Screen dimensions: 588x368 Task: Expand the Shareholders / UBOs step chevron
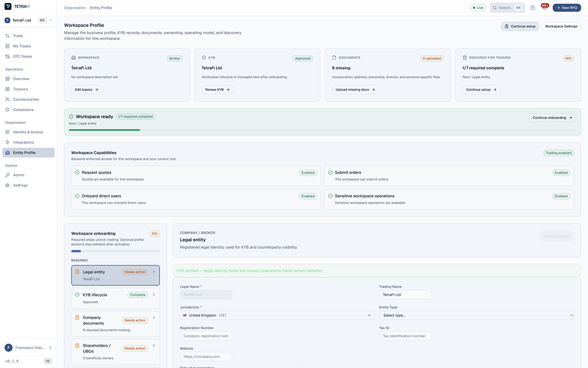(x=154, y=346)
